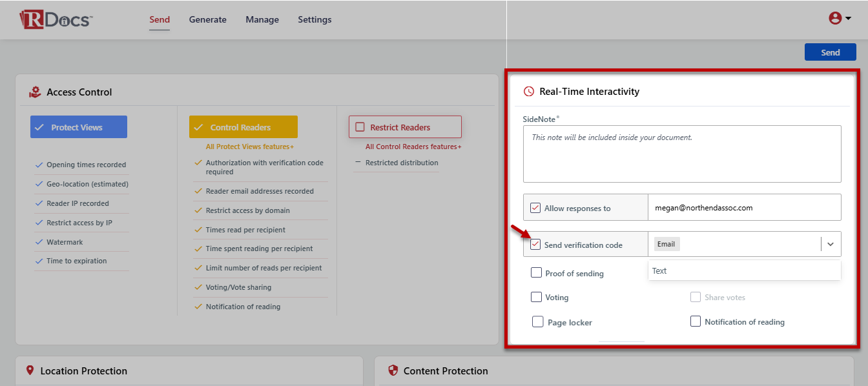Click the Email tag in verification dropdown
The height and width of the screenshot is (386, 868).
pyautogui.click(x=666, y=244)
